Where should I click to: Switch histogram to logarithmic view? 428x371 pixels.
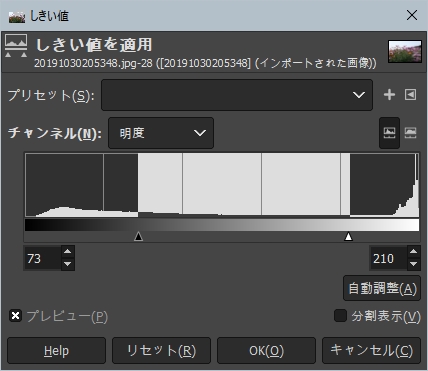coord(410,133)
